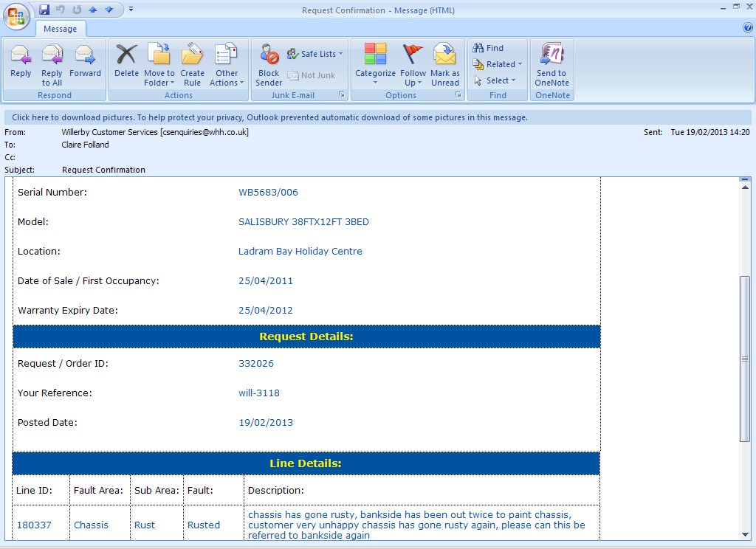This screenshot has width=756, height=549.
Task: Open the Follow Up flag menu
Action: click(x=413, y=63)
